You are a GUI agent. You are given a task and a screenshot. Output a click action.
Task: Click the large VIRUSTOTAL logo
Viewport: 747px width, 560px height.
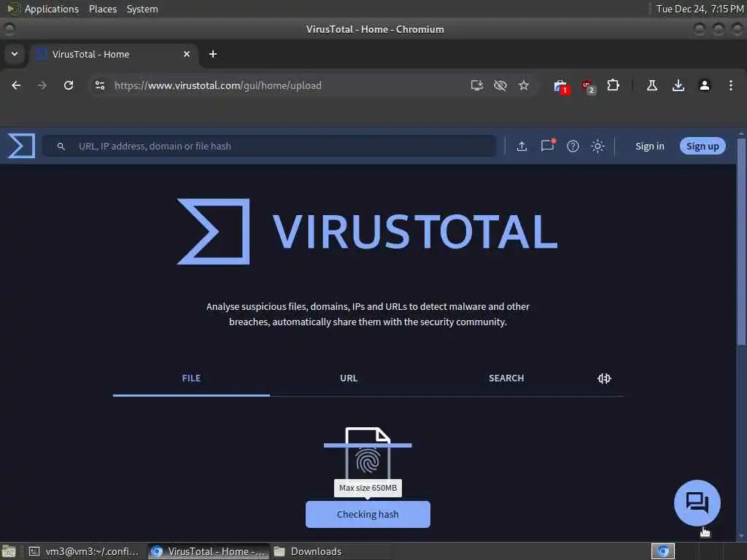tap(368, 231)
